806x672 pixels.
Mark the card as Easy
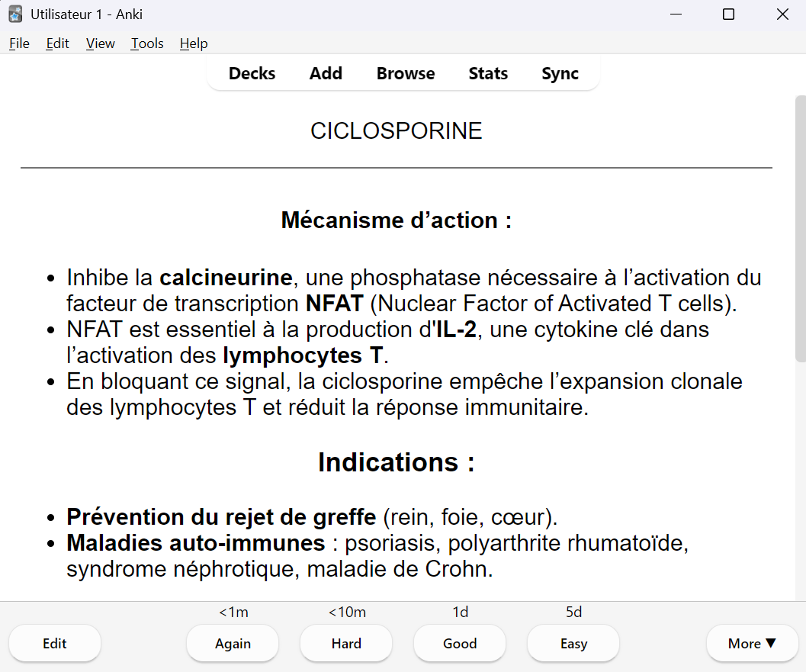tap(573, 644)
